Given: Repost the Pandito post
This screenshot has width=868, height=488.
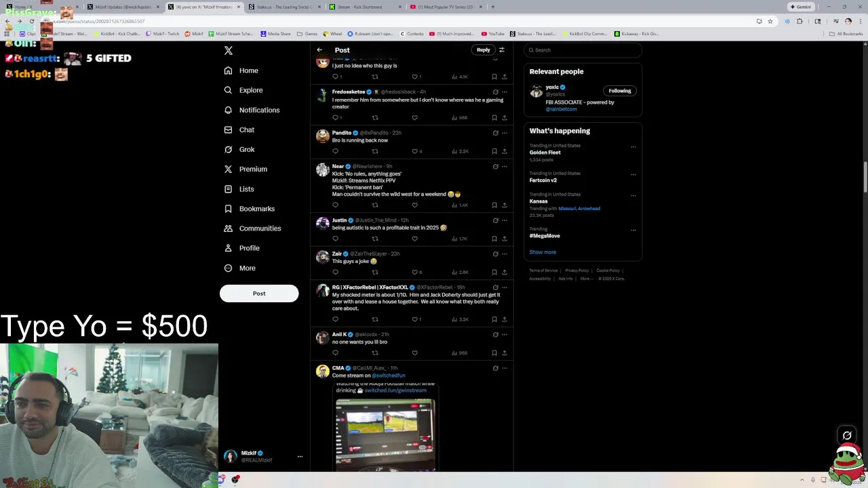Looking at the screenshot, I should pyautogui.click(x=375, y=151).
